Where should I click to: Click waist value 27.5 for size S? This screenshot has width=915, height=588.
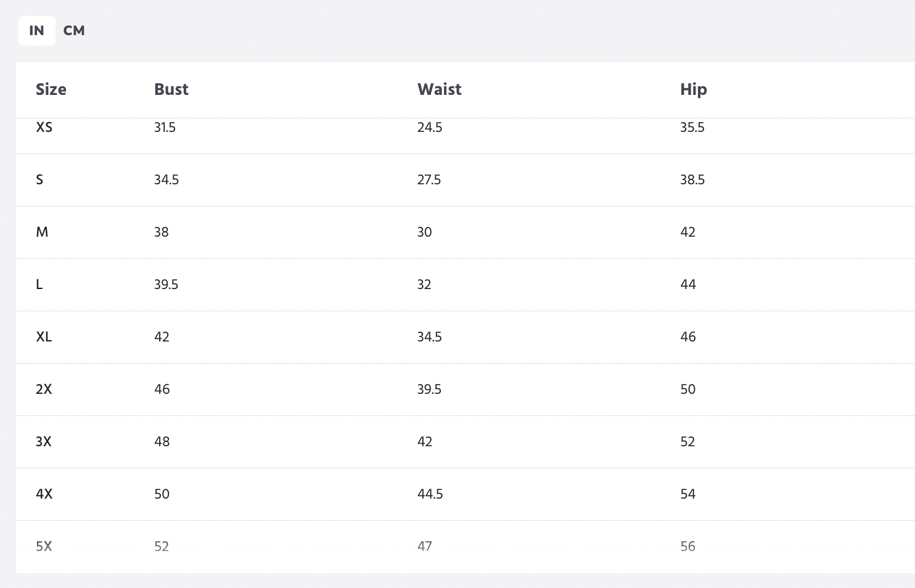tap(429, 180)
